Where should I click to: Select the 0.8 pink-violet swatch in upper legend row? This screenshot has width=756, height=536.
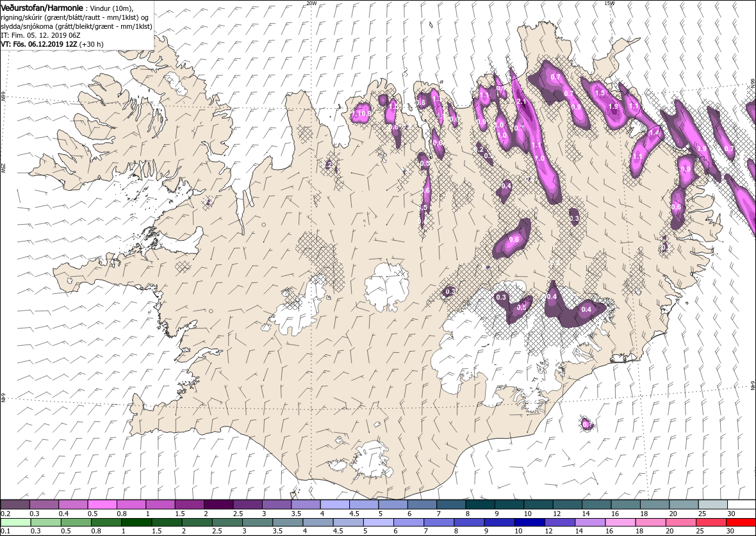pyautogui.click(x=131, y=505)
